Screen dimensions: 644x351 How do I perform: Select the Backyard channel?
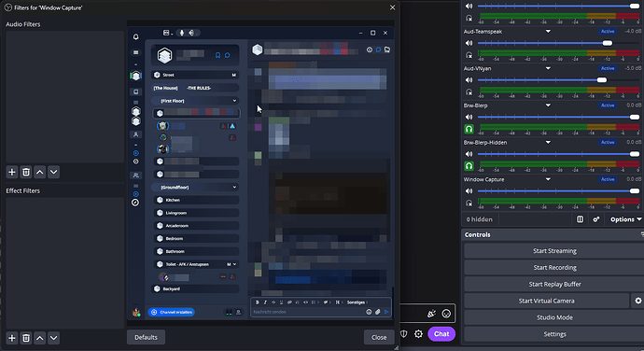click(x=195, y=289)
